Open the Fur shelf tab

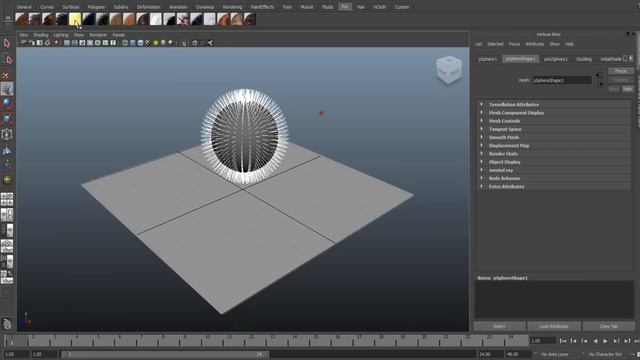point(345,7)
